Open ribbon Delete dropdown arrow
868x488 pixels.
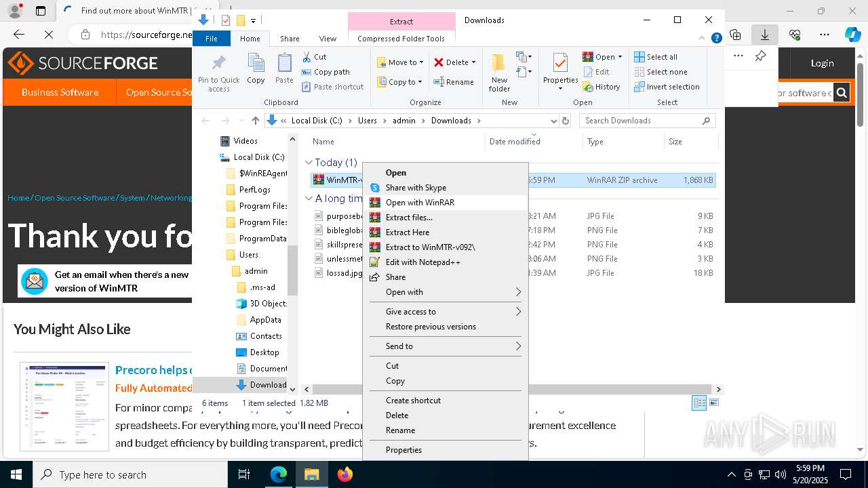click(473, 62)
